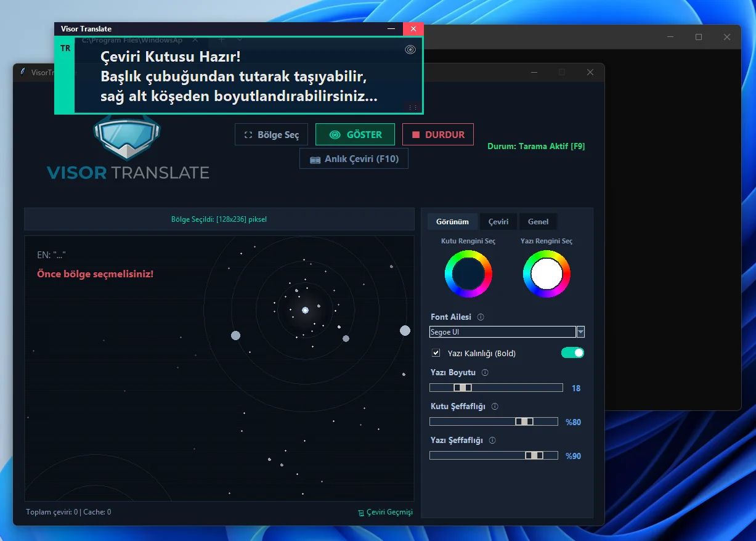Stop scanning with the red DURDUR button
756x541 pixels.
click(438, 134)
